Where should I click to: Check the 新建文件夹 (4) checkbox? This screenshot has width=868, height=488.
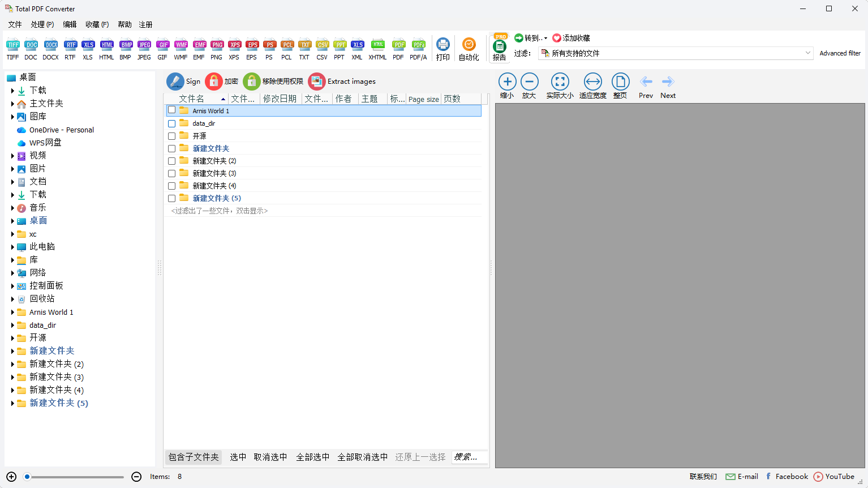[171, 186]
